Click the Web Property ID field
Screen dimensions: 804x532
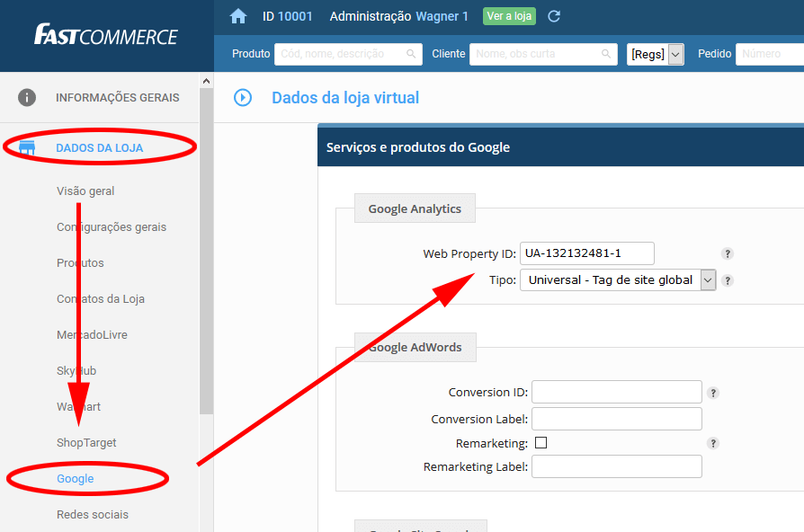pos(587,253)
